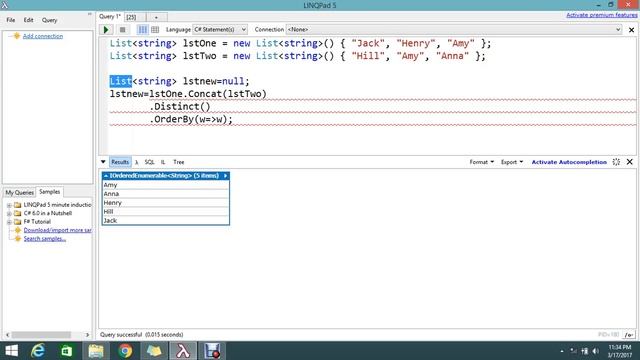Show hidden tray icons arrow

point(562,351)
